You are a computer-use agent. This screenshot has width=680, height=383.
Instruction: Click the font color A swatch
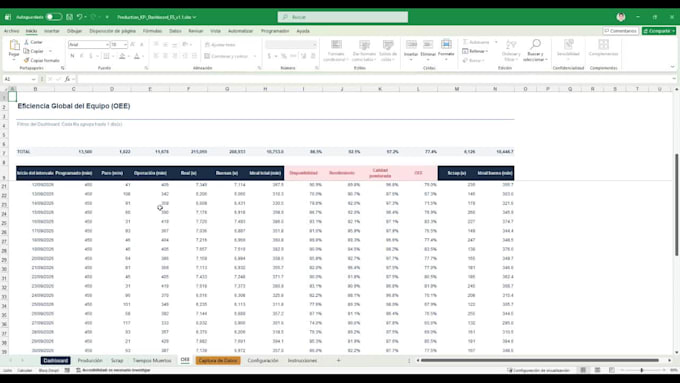point(137,56)
